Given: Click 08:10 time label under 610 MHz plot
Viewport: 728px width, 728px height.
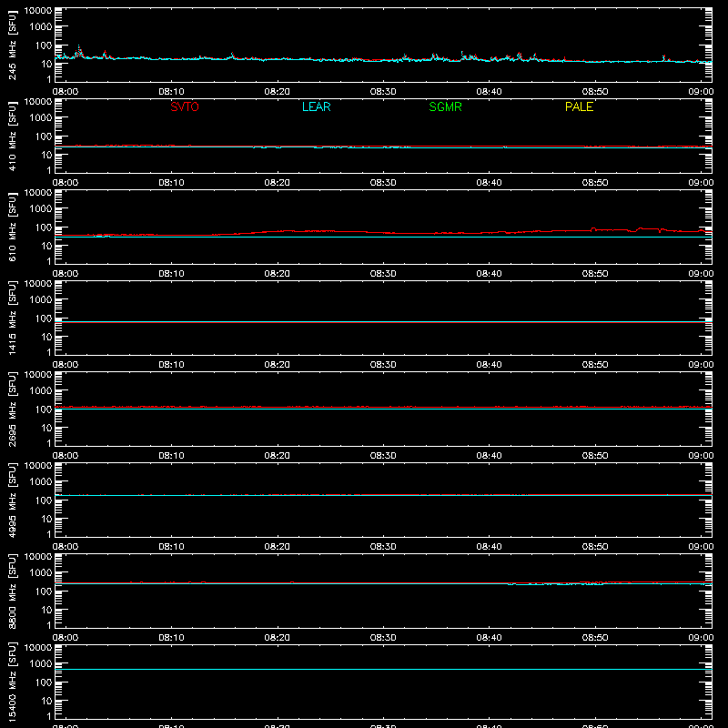Looking at the screenshot, I should coord(171,274).
